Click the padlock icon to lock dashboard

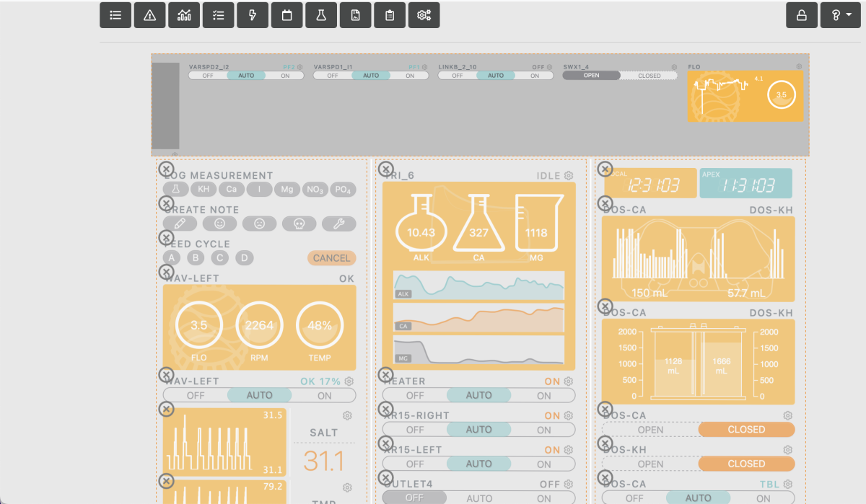click(x=801, y=15)
